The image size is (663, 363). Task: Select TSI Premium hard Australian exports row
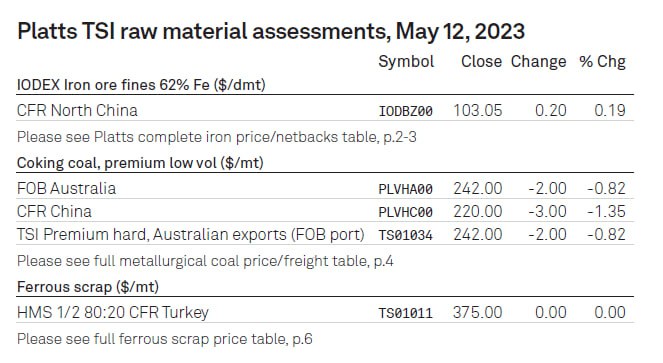point(325,234)
